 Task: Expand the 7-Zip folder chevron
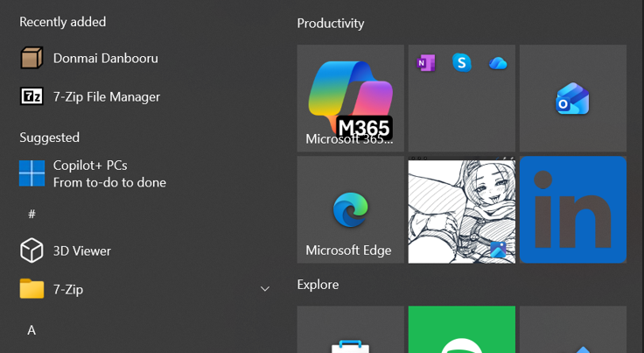pos(264,289)
